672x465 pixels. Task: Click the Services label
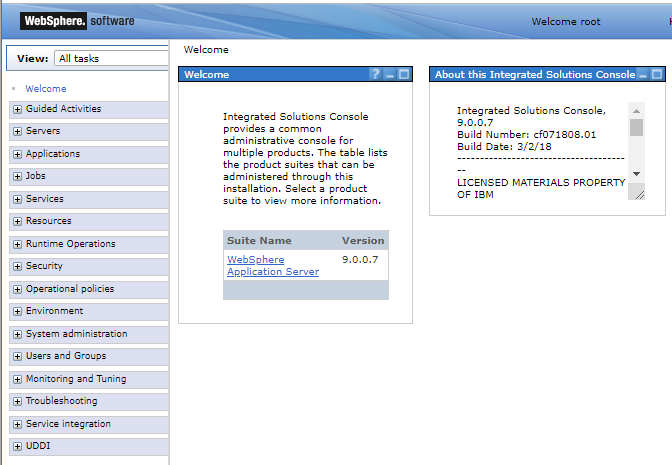(x=45, y=199)
